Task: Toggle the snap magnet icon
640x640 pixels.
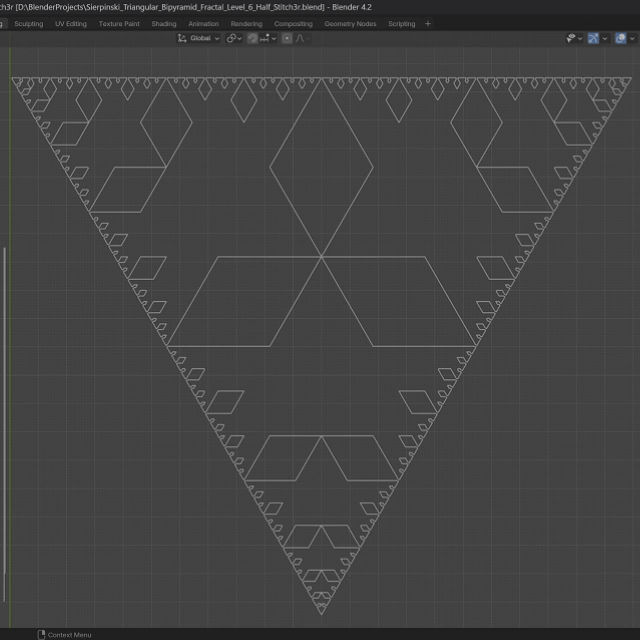Action: (x=253, y=38)
